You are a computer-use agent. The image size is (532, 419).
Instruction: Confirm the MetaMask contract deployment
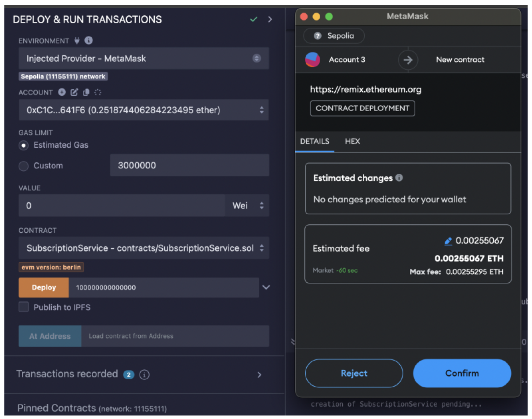462,373
